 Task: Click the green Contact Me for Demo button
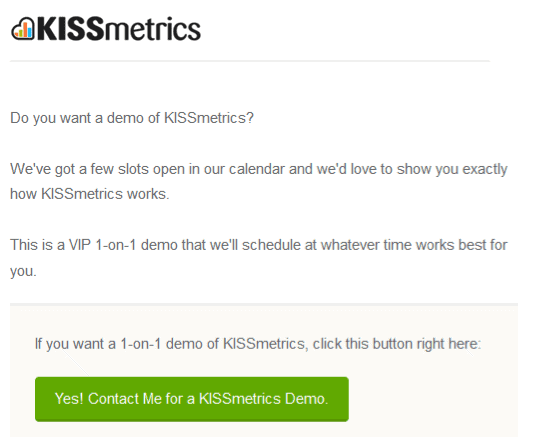(x=192, y=399)
